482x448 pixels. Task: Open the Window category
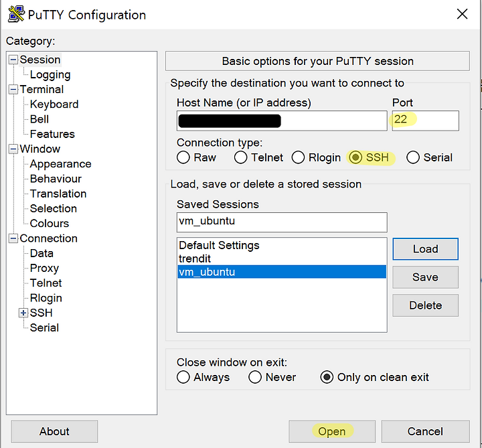40,149
